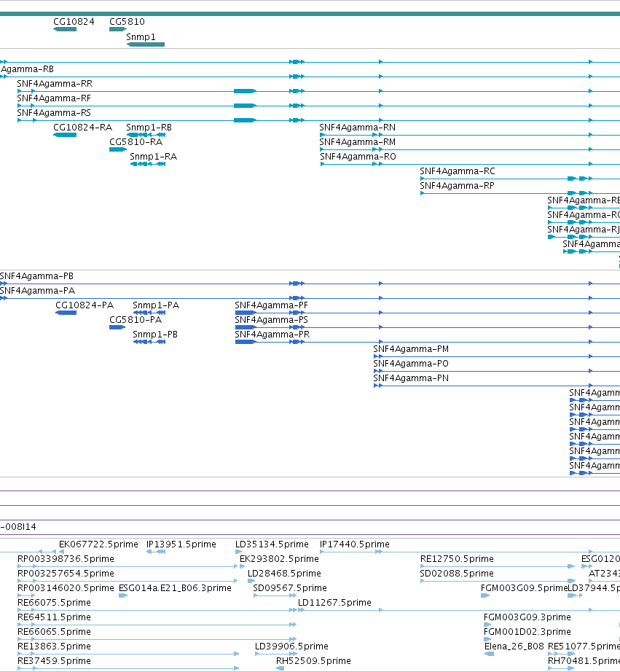The image size is (620, 672).
Task: Select the RH52509.5prime EST label
Action: pyautogui.click(x=313, y=661)
